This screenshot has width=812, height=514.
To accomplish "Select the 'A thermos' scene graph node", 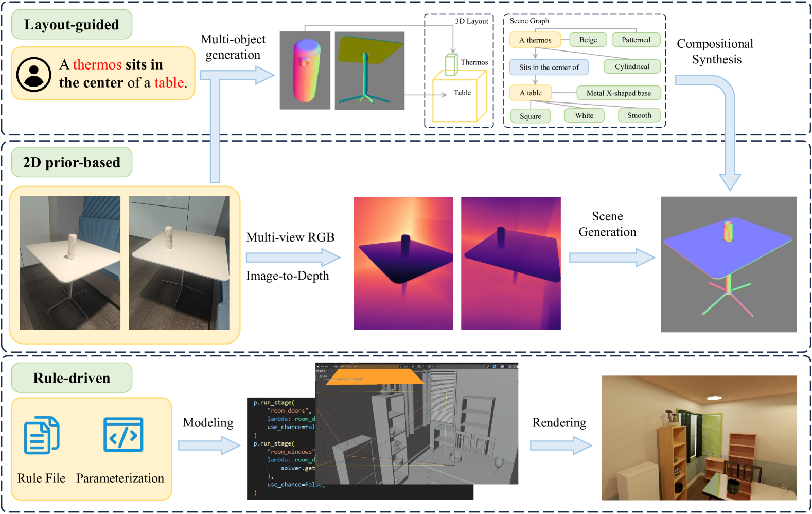I will pos(535,40).
